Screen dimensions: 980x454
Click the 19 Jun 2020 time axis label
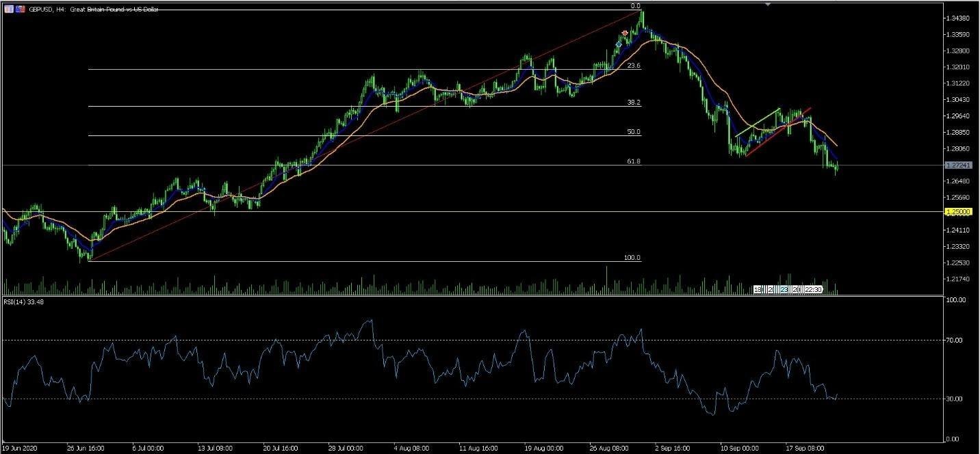[21, 450]
